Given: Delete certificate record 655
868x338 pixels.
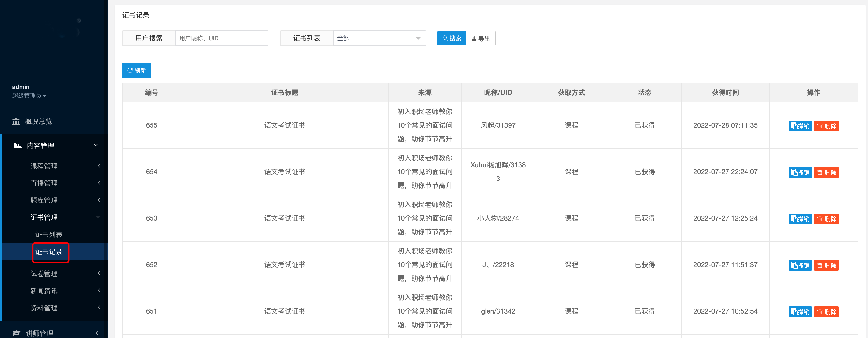Looking at the screenshot, I should click(x=826, y=126).
